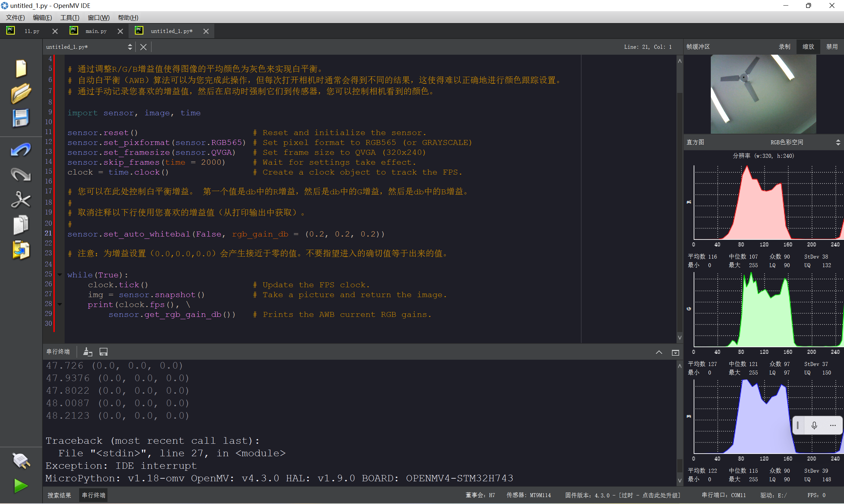Screen dimensions: 844x504
Task: Click the 分辨率 (w:320, h:240) label
Action: [x=763, y=156]
